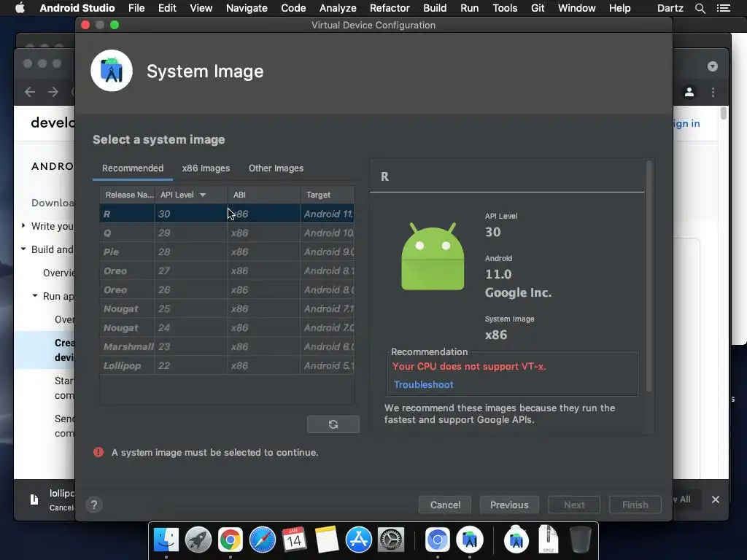747x560 pixels.
Task: Select the Nougat API 24 row
Action: coord(227,328)
